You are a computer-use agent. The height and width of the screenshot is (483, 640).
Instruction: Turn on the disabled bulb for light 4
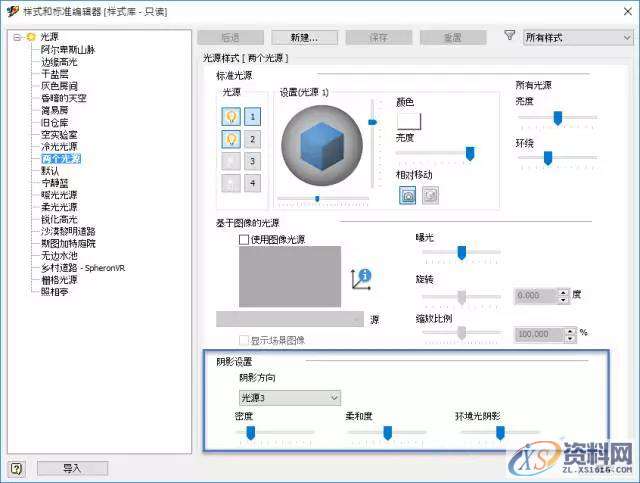231,183
